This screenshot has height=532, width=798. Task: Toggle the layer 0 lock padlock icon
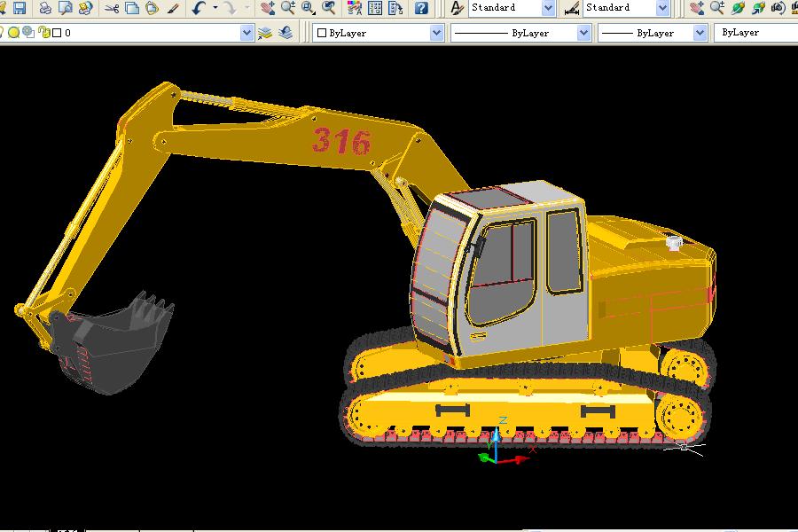pos(44,33)
